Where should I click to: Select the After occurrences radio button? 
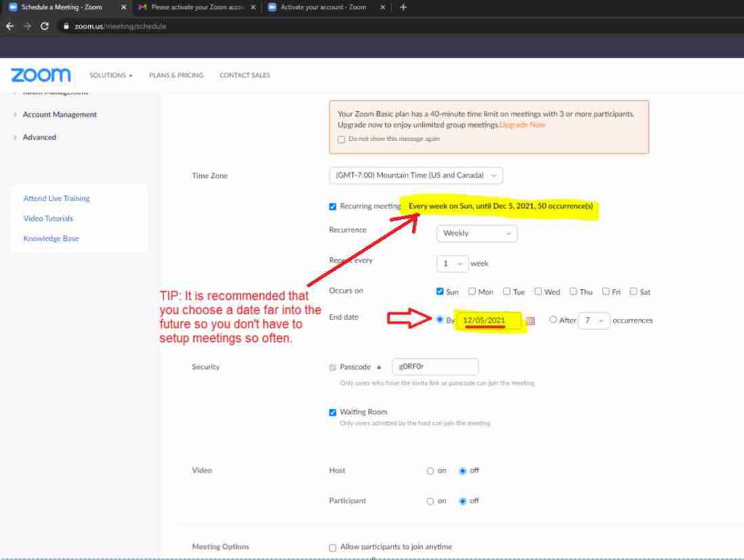click(553, 320)
